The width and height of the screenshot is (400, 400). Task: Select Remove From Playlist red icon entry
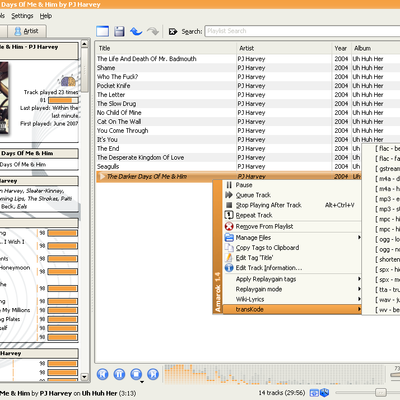coord(292,227)
